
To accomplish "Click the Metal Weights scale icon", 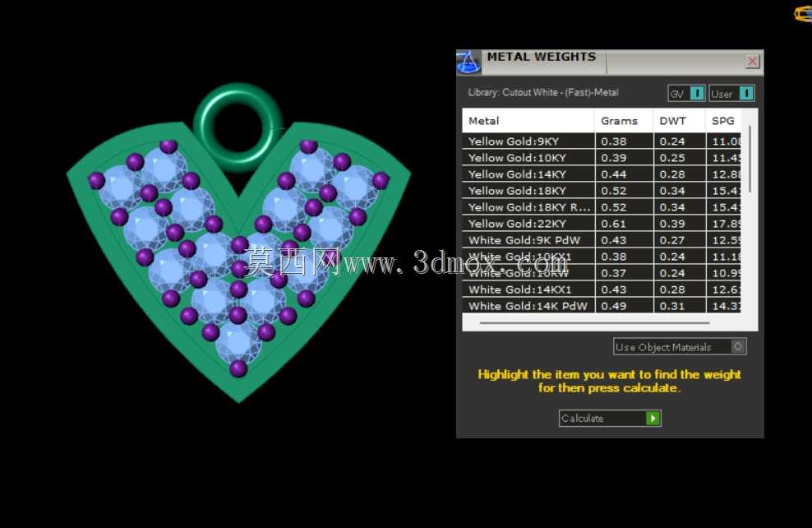I will 468,63.
